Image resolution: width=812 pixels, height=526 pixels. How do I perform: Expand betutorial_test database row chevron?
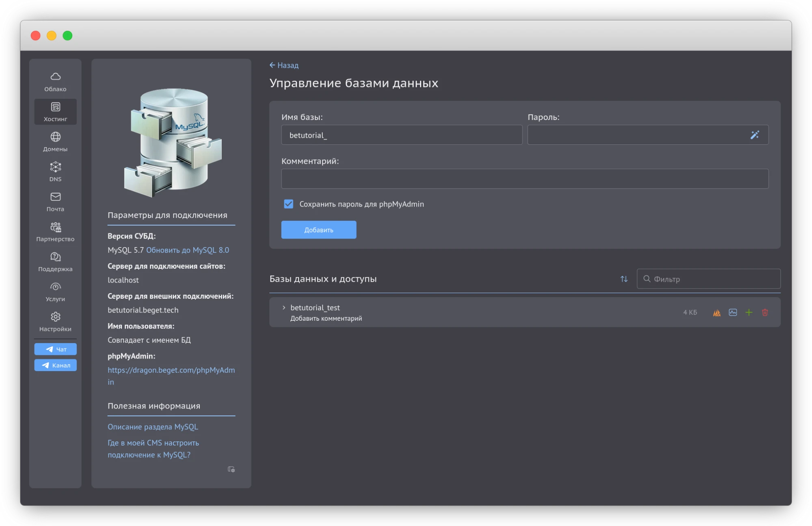(284, 308)
